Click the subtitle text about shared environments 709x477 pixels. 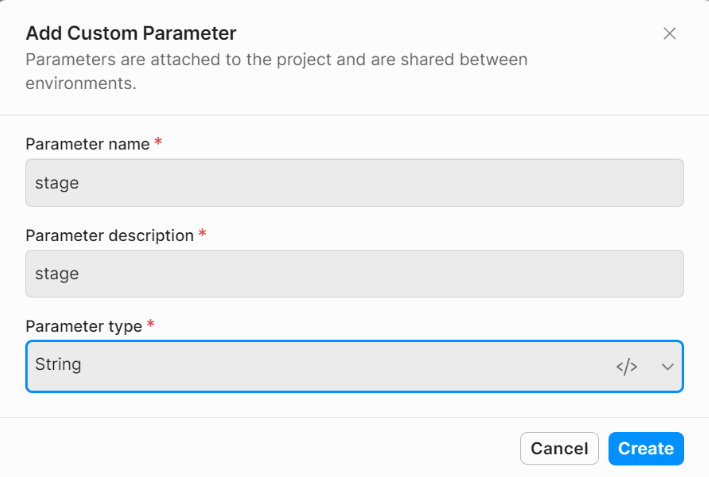(x=276, y=71)
